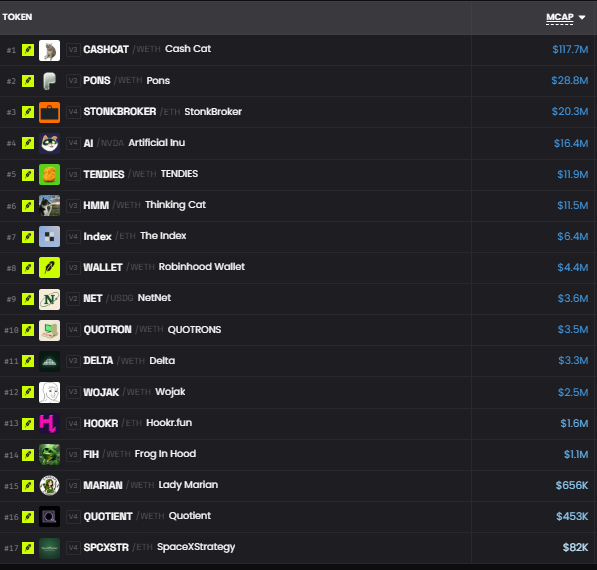Click the feather badge on WOJAK row
597x570 pixels.
(x=28, y=392)
